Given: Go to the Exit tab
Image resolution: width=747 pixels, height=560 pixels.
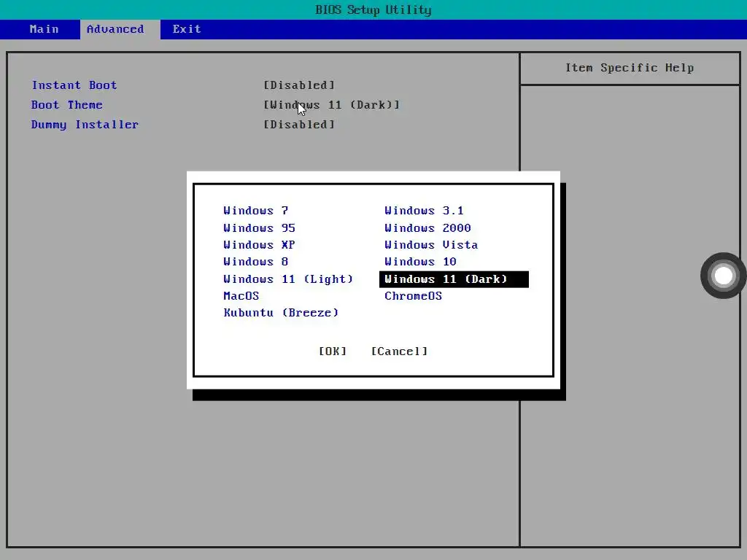Looking at the screenshot, I should pos(187,29).
